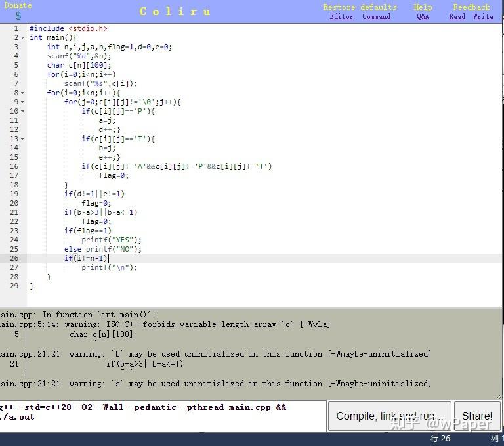Place cursor at end of line 26 code
The width and height of the screenshot is (504, 446).
pyautogui.click(x=108, y=258)
